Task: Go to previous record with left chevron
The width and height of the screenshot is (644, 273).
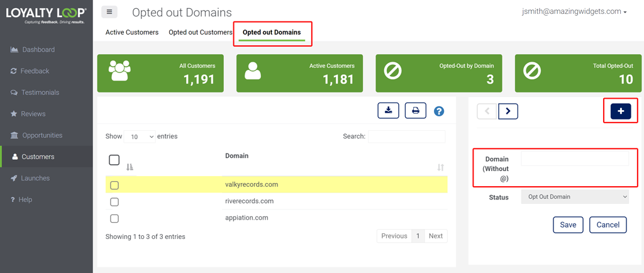Action: pos(487,111)
